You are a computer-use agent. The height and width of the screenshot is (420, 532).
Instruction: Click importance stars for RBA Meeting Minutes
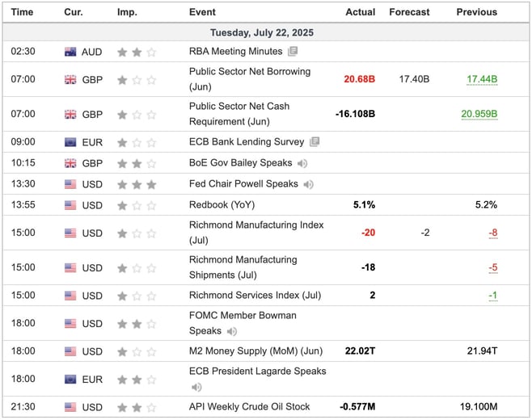click(x=137, y=52)
